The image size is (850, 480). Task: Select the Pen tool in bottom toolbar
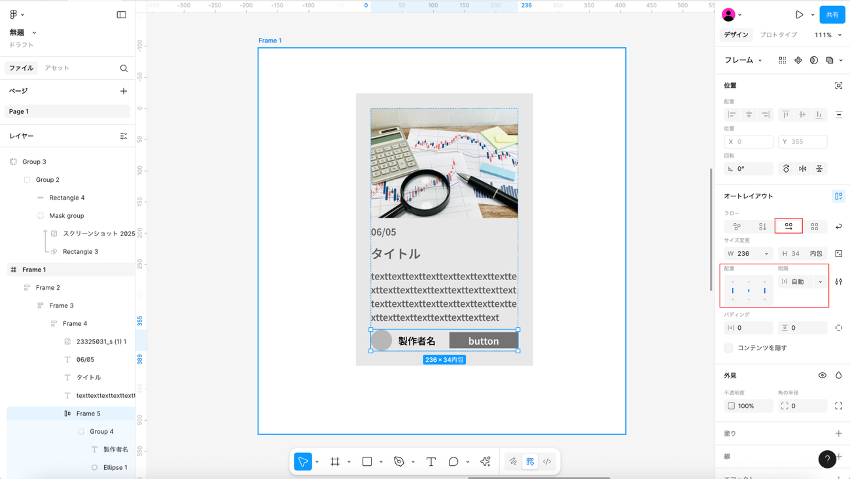coord(398,462)
